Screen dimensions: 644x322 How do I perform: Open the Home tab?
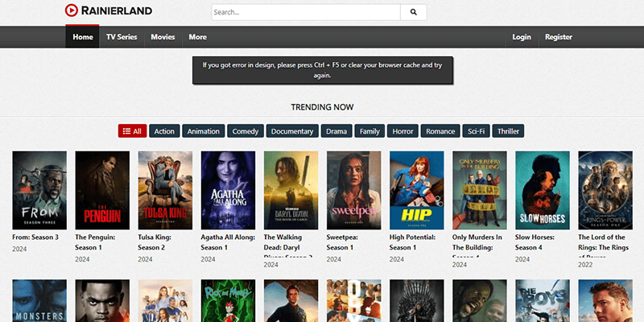click(82, 37)
